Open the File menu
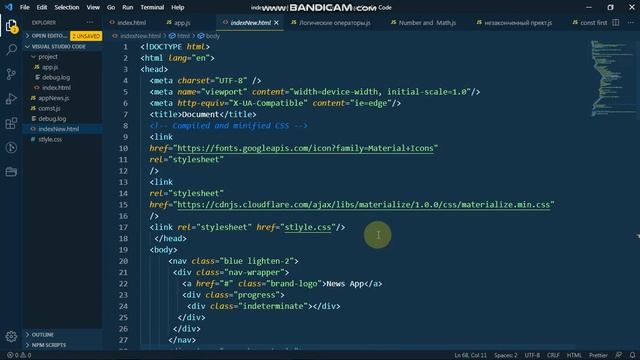640x360 pixels. (x=24, y=7)
